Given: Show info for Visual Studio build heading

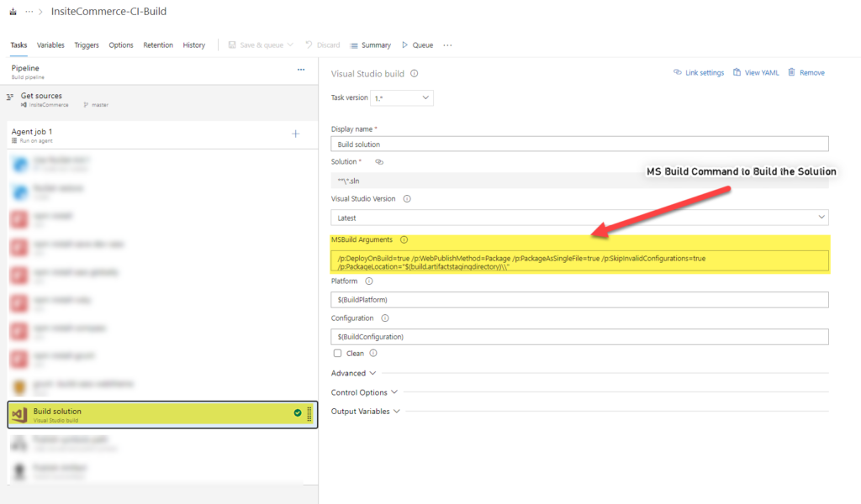Looking at the screenshot, I should click(x=414, y=73).
